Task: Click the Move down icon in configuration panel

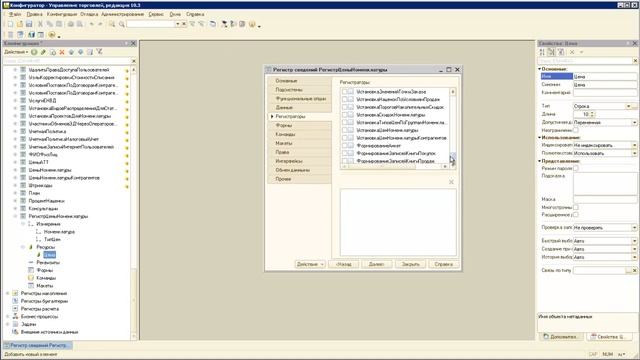Action: [x=80, y=52]
